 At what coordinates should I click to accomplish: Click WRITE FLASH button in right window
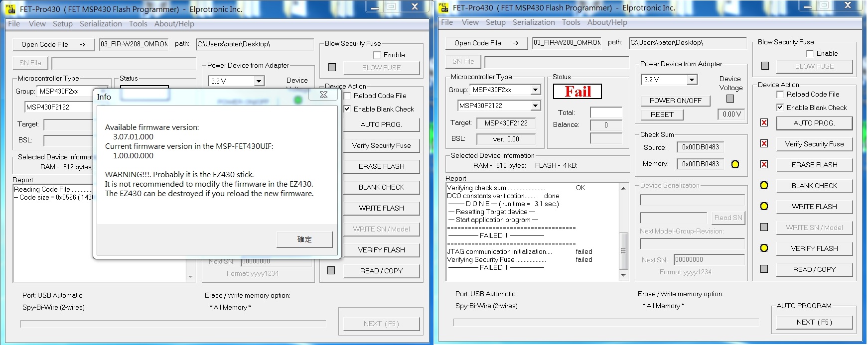(814, 207)
